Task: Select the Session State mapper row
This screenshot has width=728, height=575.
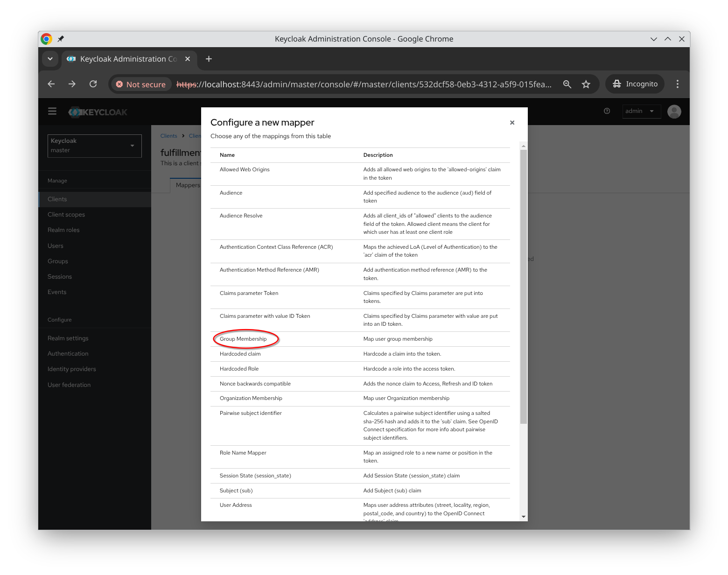Action: coord(255,476)
